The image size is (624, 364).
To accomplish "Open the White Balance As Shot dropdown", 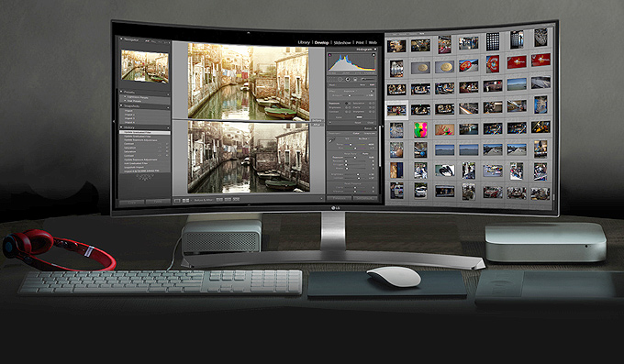I will (x=362, y=138).
